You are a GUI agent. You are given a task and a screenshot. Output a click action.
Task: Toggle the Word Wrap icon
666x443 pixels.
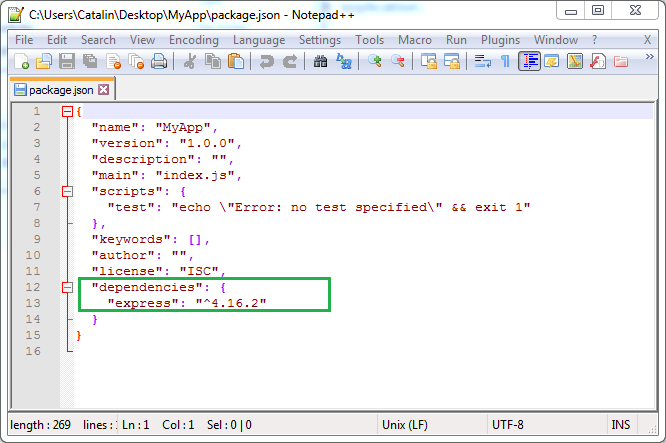coord(483,61)
